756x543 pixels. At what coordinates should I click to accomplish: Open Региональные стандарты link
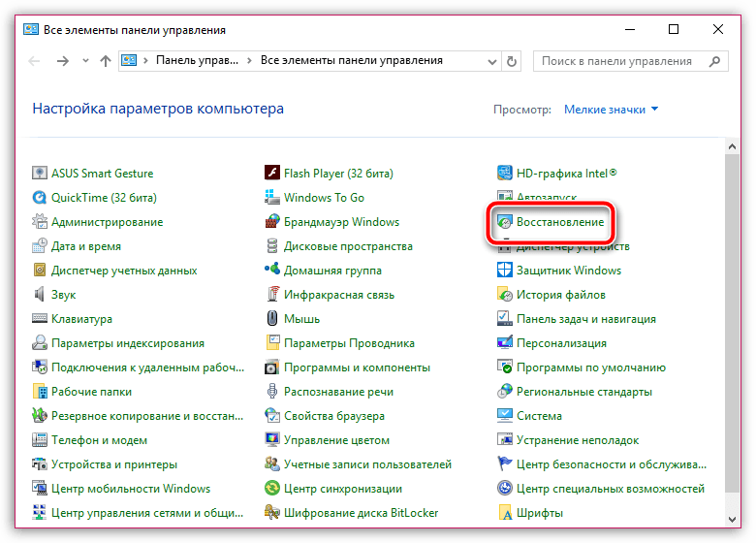tap(584, 392)
